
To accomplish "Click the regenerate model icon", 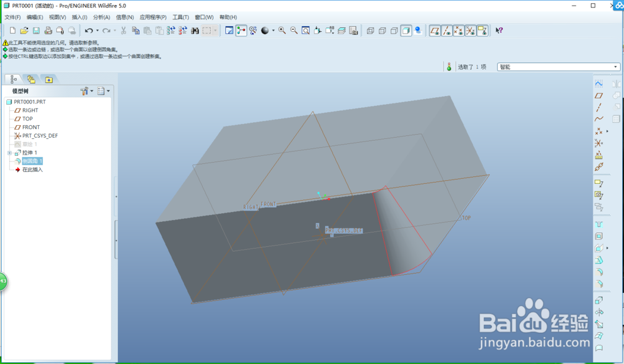I will [x=171, y=31].
